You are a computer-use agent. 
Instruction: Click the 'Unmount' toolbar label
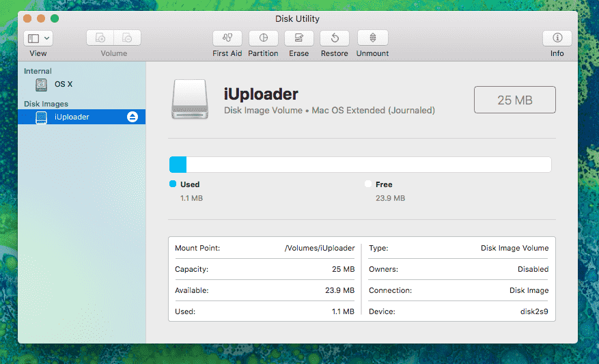pyautogui.click(x=372, y=53)
